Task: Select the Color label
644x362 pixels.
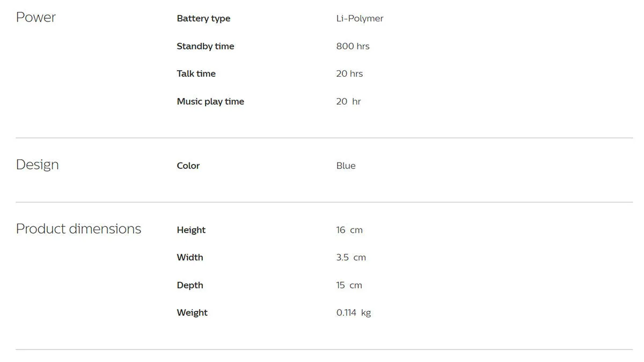Action: [188, 166]
